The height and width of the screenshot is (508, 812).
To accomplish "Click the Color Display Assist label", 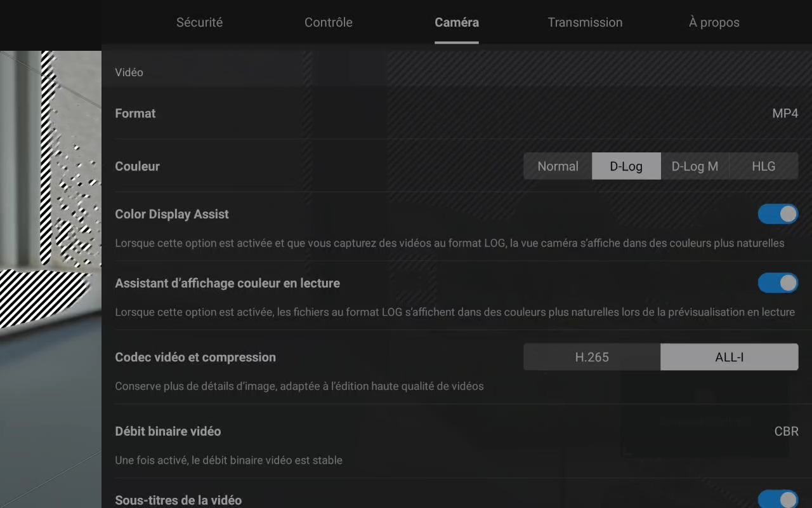I will point(172,214).
